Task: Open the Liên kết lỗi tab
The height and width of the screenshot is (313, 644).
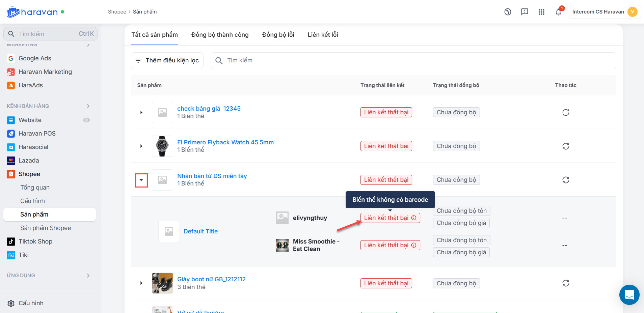Action: tap(323, 35)
